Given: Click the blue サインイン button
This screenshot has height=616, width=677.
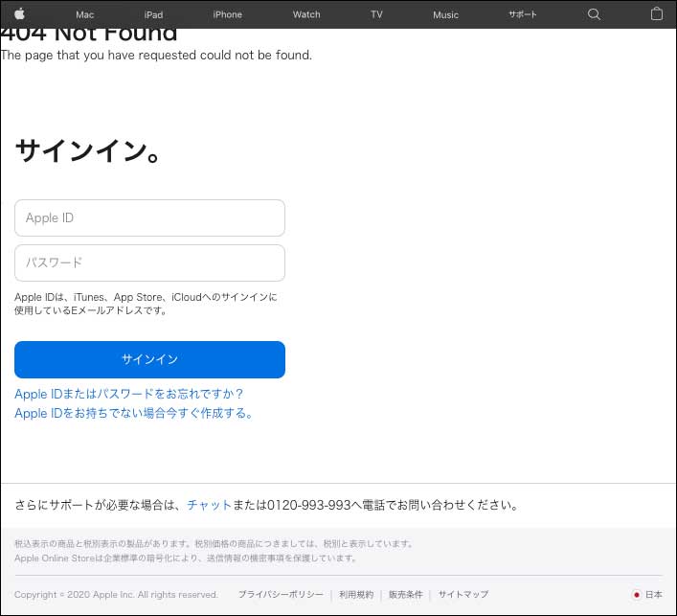Looking at the screenshot, I should [x=149, y=360].
